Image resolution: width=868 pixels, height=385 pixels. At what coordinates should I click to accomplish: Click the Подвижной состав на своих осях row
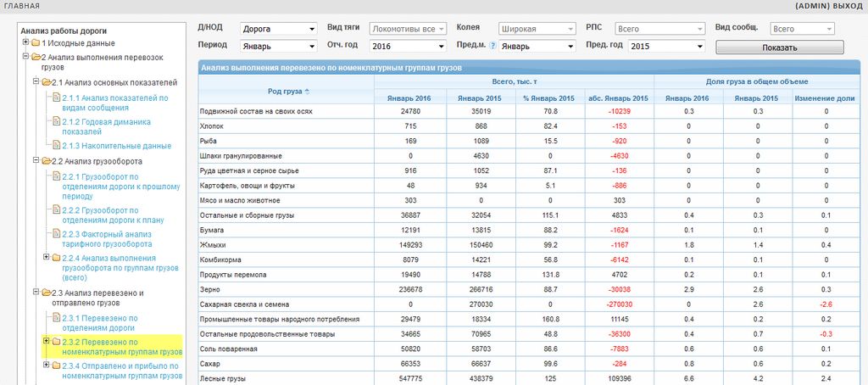529,111
